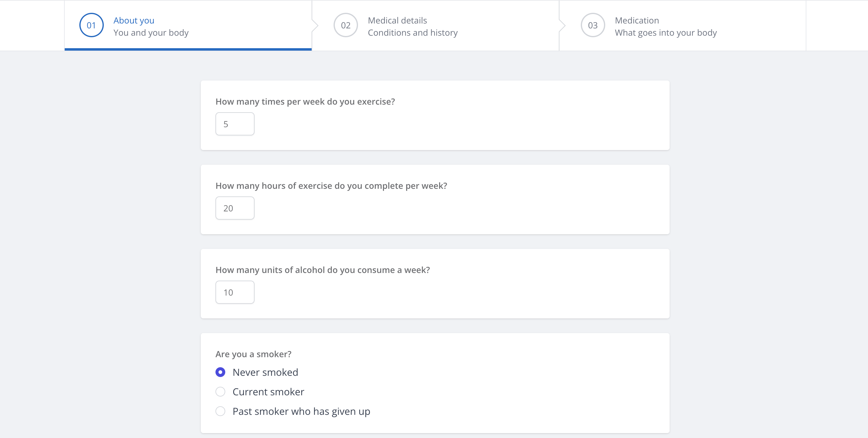This screenshot has width=868, height=438.
Task: Click the 'You and your body' subtitle
Action: coord(151,33)
